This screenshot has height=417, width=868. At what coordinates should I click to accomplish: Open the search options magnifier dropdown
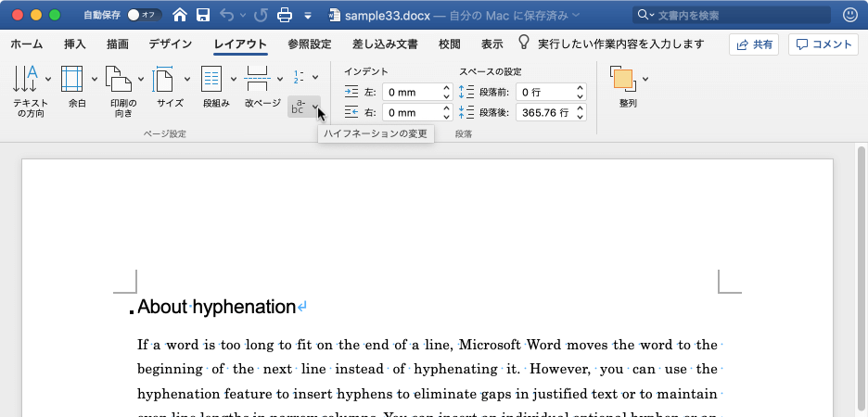point(645,15)
